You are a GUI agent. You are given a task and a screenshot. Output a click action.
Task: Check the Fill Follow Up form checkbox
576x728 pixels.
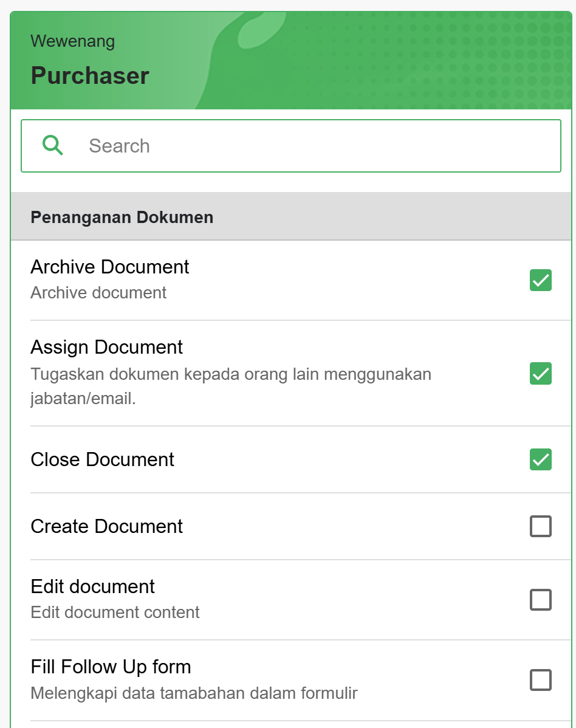pyautogui.click(x=540, y=680)
